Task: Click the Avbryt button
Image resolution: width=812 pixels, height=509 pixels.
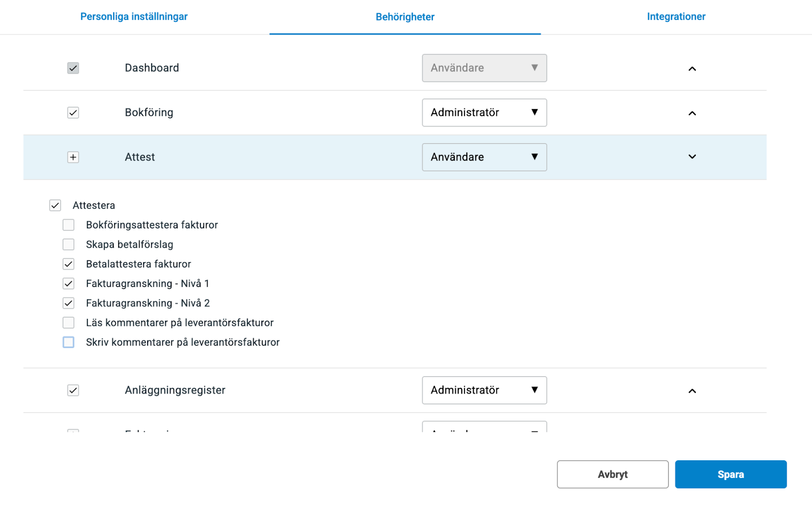Action: (x=613, y=474)
